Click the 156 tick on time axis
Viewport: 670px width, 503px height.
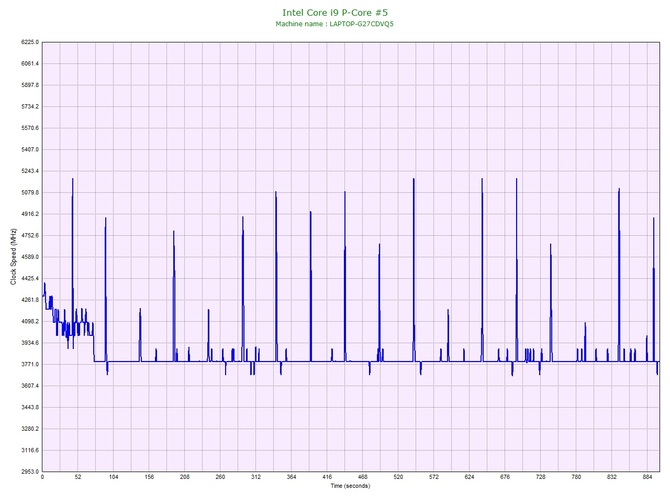[149, 477]
